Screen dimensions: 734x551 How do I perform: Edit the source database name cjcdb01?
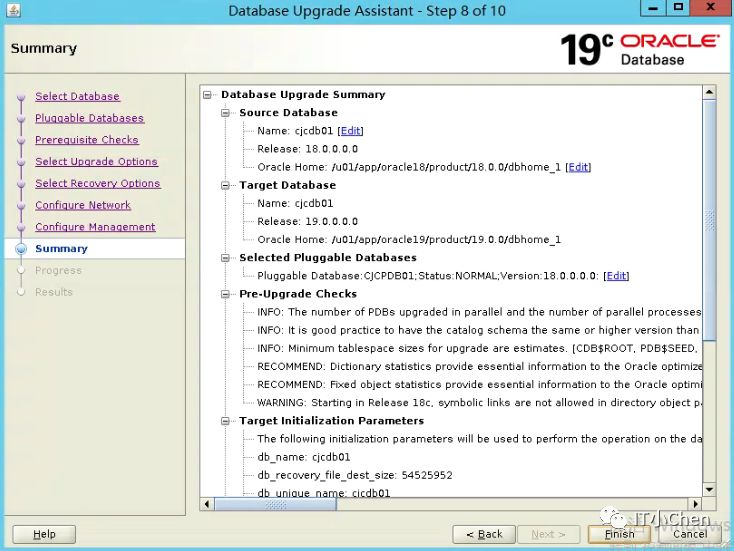tap(351, 131)
